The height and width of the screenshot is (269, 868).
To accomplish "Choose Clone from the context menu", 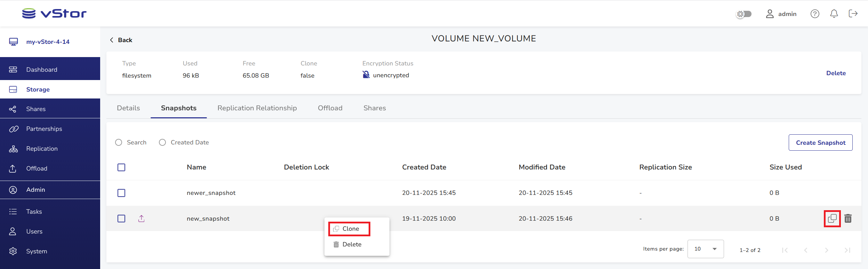I will 349,229.
